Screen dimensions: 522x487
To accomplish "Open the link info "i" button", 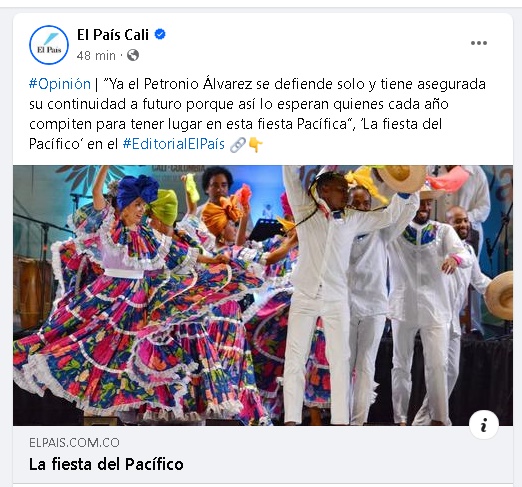I will coord(484,425).
